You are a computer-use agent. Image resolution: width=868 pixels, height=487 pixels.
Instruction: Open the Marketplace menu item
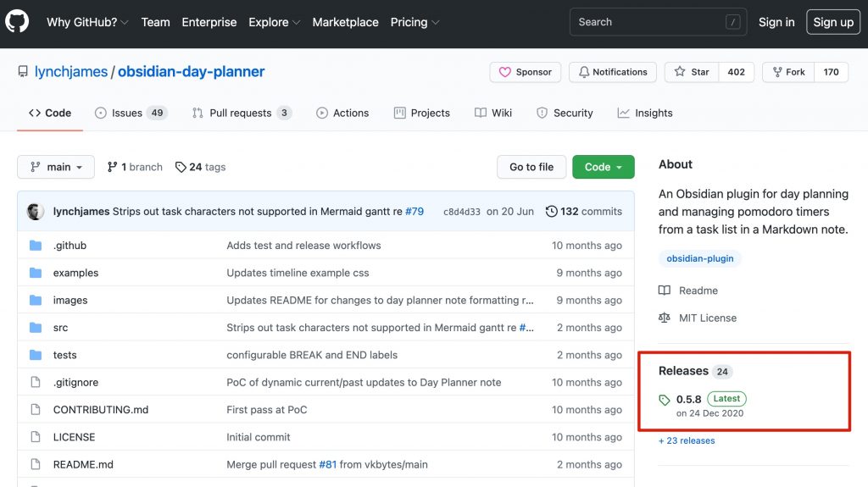(x=346, y=22)
